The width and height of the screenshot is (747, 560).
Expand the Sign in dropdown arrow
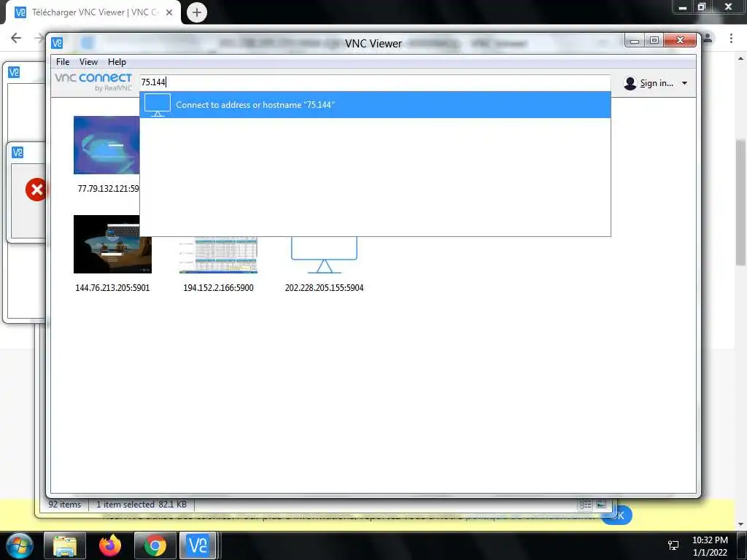pyautogui.click(x=684, y=83)
